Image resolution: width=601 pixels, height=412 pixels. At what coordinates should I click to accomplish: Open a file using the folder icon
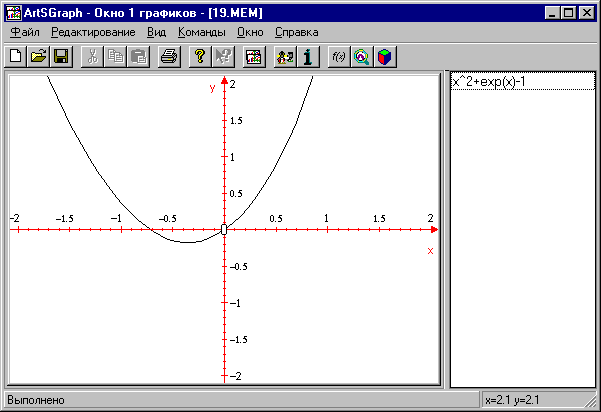38,57
